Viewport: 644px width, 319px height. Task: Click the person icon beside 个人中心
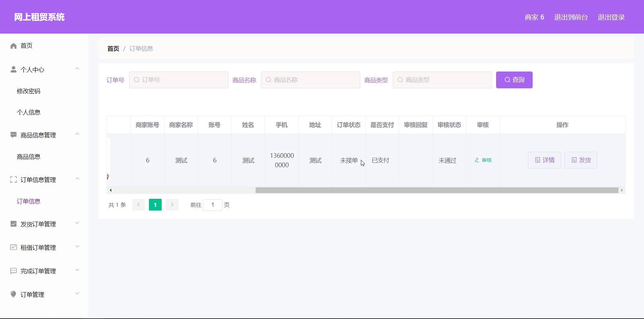[13, 70]
